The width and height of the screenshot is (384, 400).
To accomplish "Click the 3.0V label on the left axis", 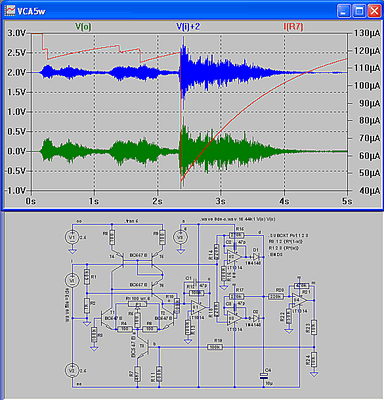I will 16,33.
